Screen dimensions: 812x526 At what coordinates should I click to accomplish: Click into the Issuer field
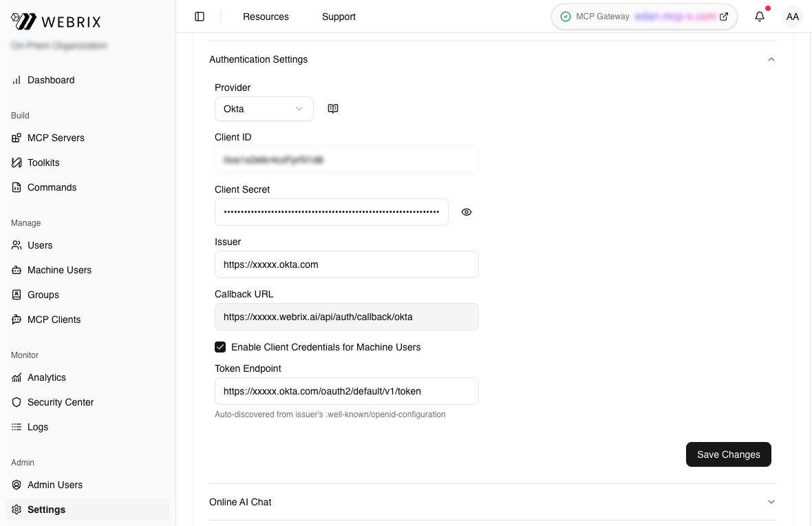click(346, 264)
